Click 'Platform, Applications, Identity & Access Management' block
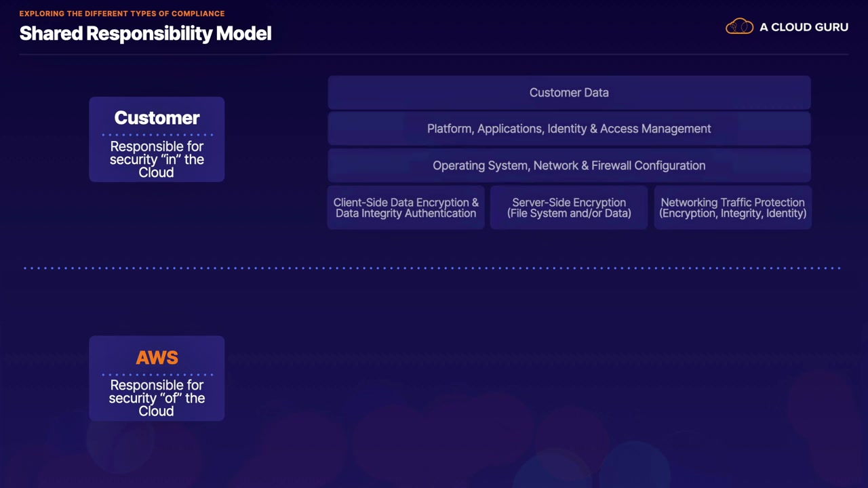Image resolution: width=868 pixels, height=488 pixels. (569, 129)
